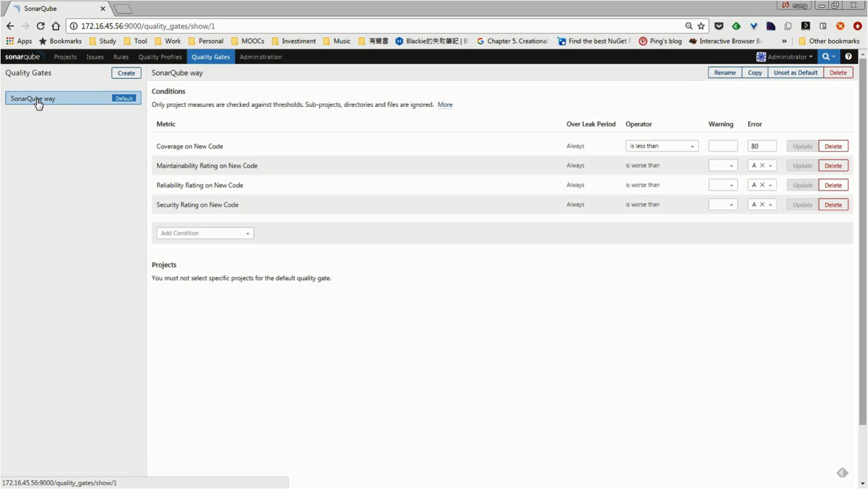Image resolution: width=868 pixels, height=489 pixels.
Task: Open the Apps launcher in the bookmarks bar
Action: pyautogui.click(x=19, y=41)
